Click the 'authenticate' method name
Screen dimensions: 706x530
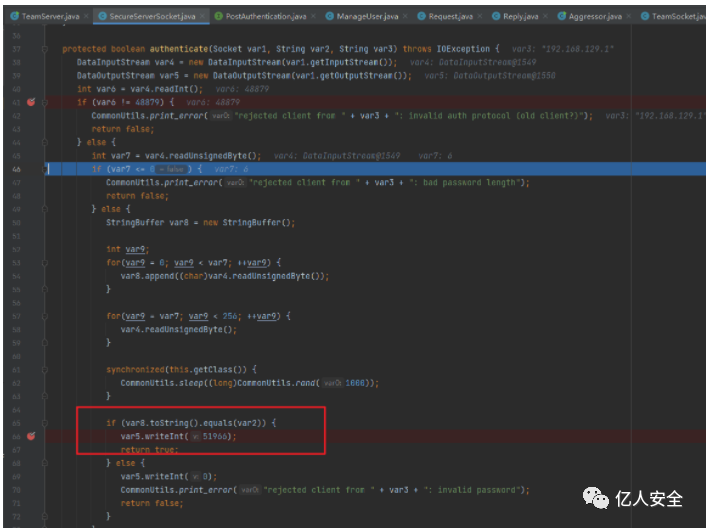[x=179, y=49]
